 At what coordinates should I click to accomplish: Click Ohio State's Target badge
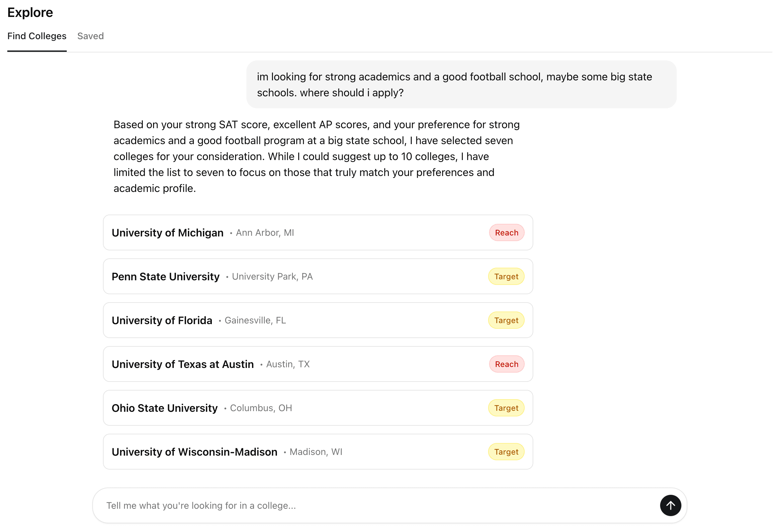506,408
